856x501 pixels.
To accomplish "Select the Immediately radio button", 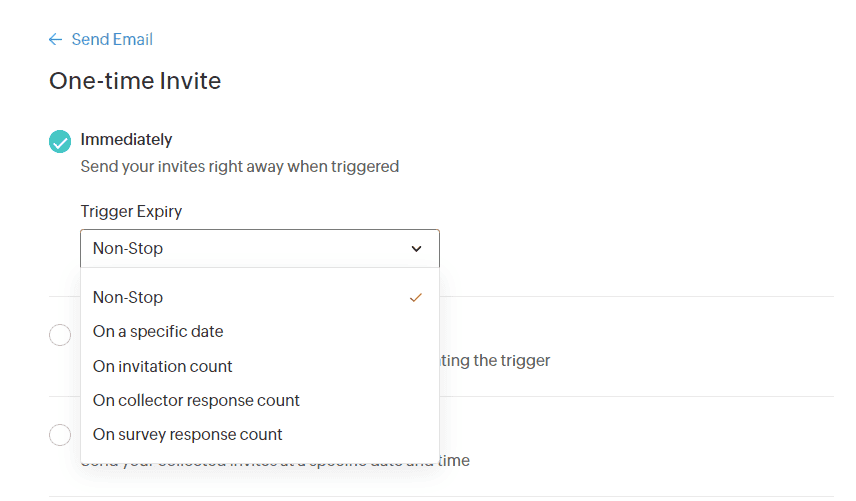I will pyautogui.click(x=60, y=142).
